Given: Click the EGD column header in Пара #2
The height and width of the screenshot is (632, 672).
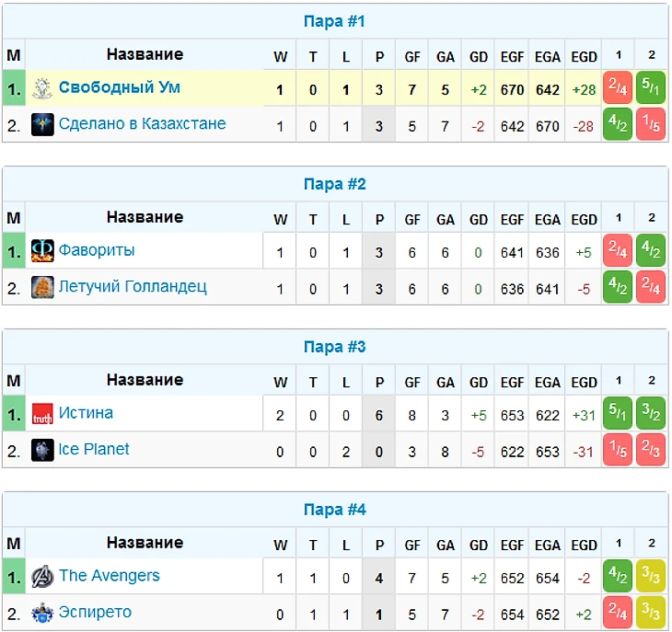Looking at the screenshot, I should click(584, 220).
